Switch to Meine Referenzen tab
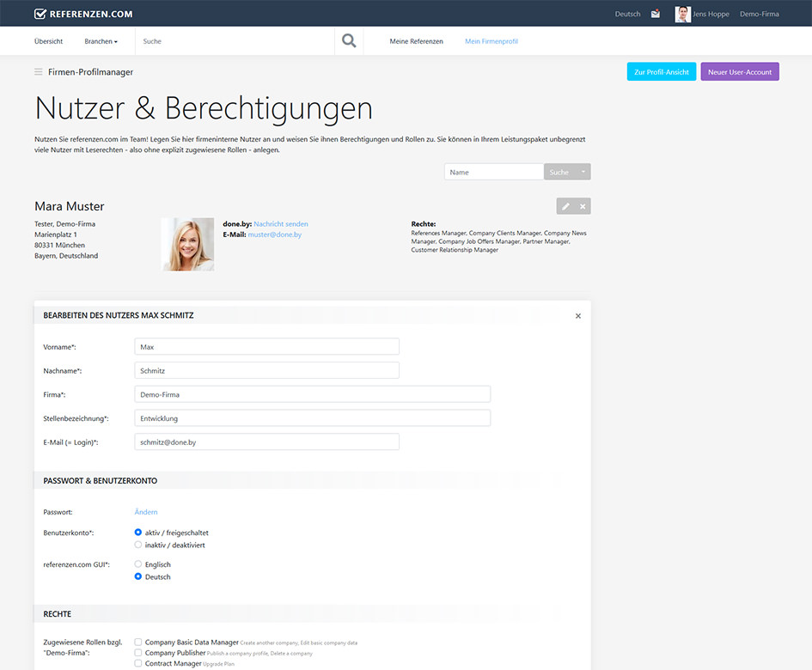 (x=416, y=40)
